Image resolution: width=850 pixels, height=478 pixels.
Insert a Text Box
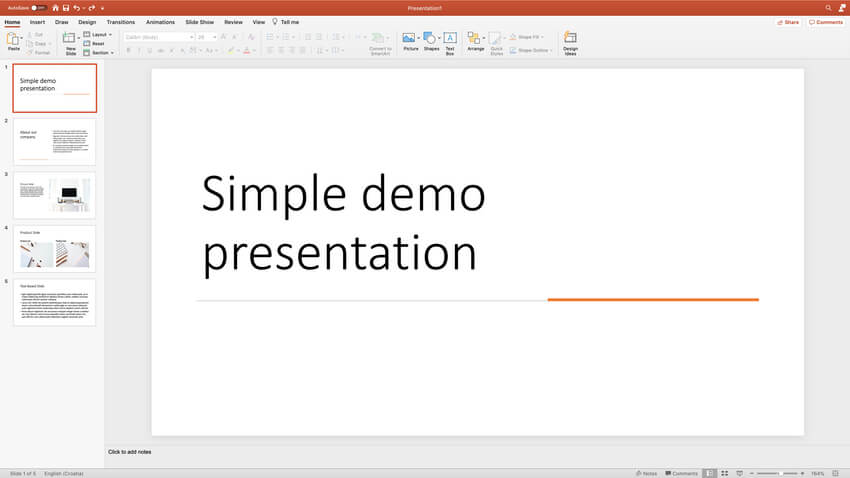tap(450, 42)
